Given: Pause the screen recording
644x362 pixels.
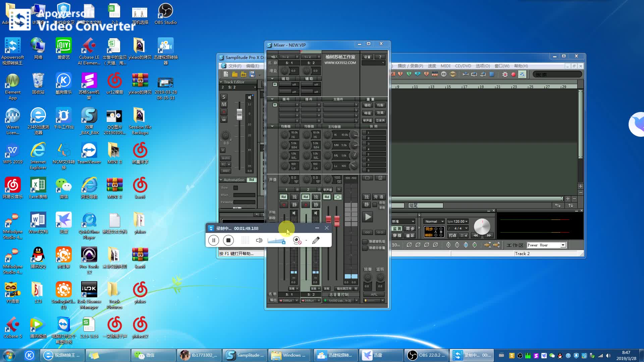Looking at the screenshot, I should (214, 240).
